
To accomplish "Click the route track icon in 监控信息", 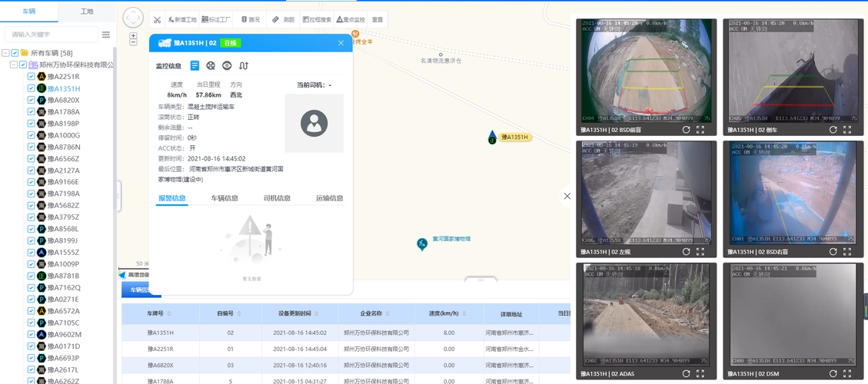I will click(244, 66).
